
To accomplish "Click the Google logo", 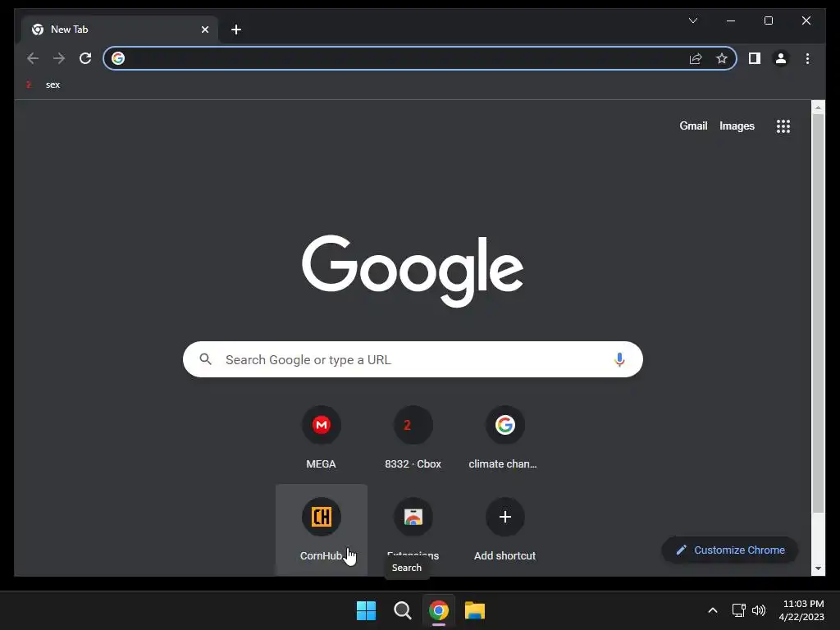I will pos(413,271).
